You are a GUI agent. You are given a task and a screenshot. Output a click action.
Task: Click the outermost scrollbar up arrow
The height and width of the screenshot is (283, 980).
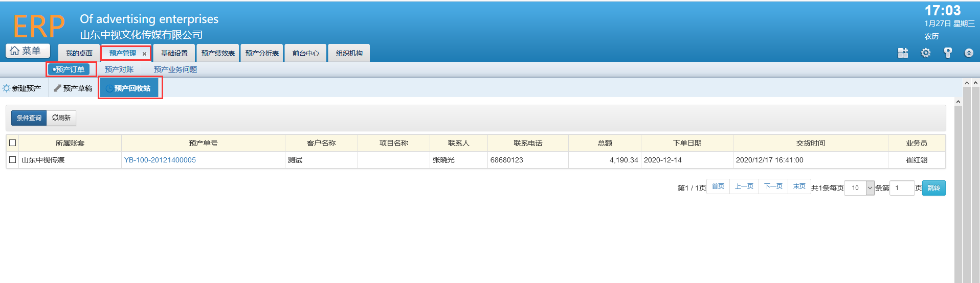pyautogui.click(x=976, y=82)
